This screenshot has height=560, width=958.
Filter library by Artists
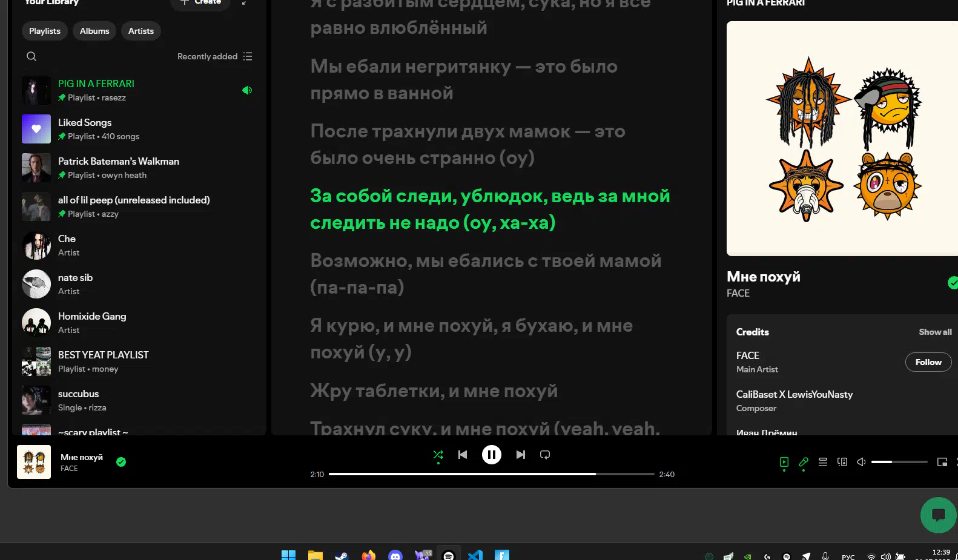(141, 31)
